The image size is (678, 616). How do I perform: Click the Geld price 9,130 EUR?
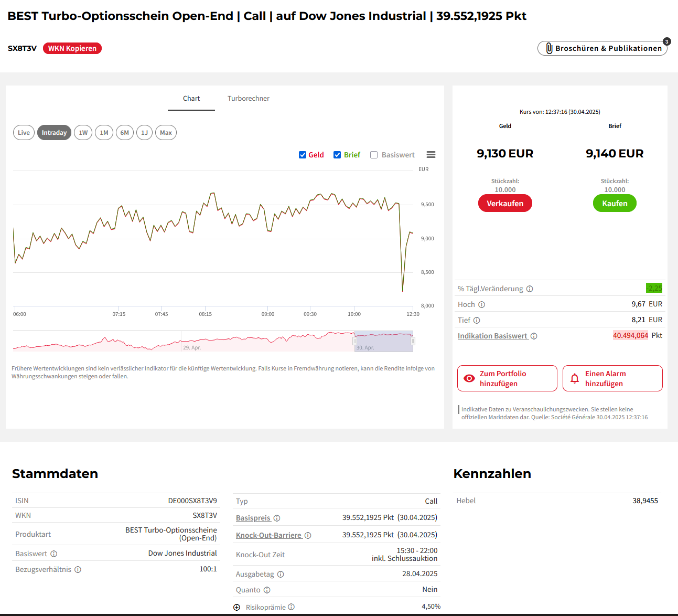click(x=505, y=154)
